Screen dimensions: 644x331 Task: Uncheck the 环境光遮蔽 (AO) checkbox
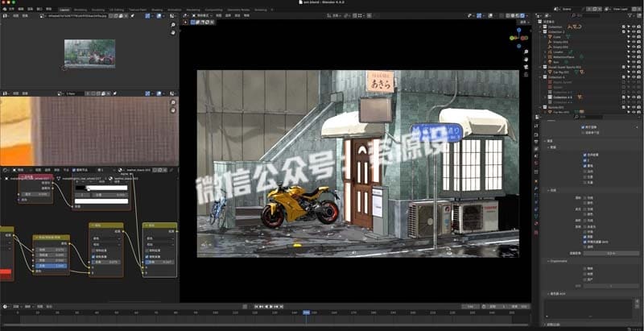[x=585, y=242]
